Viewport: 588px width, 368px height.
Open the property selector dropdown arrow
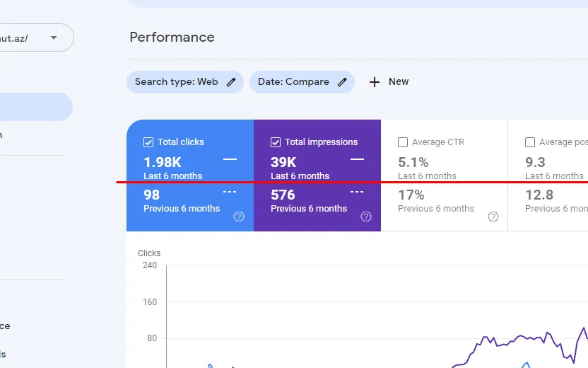coord(54,38)
